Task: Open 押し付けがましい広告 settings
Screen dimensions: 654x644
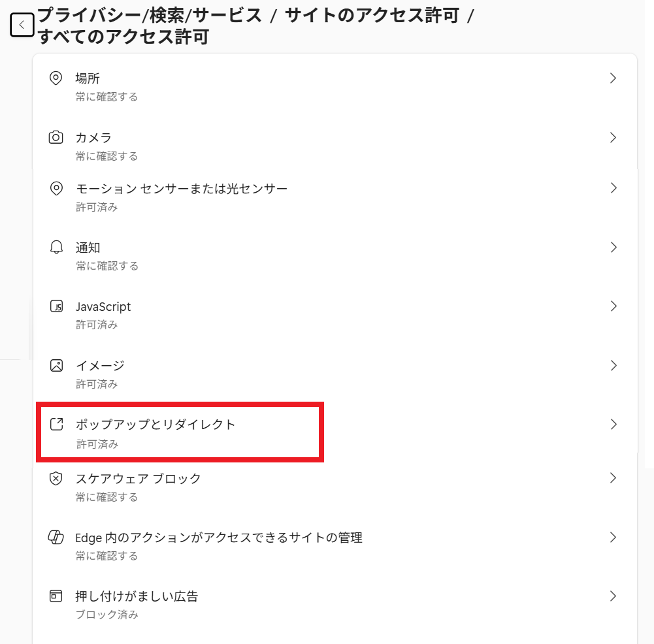Action: point(137,596)
